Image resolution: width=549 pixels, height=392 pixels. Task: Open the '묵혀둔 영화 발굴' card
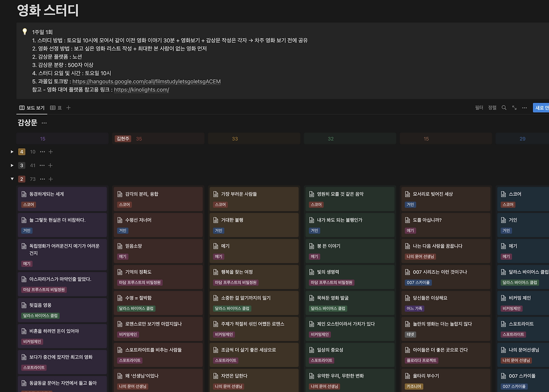[350, 303]
